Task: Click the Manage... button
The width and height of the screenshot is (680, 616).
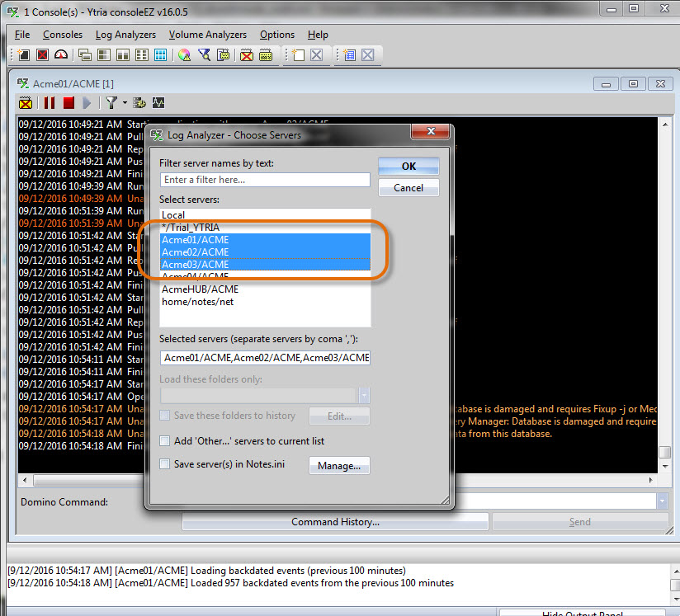Action: pos(339,466)
